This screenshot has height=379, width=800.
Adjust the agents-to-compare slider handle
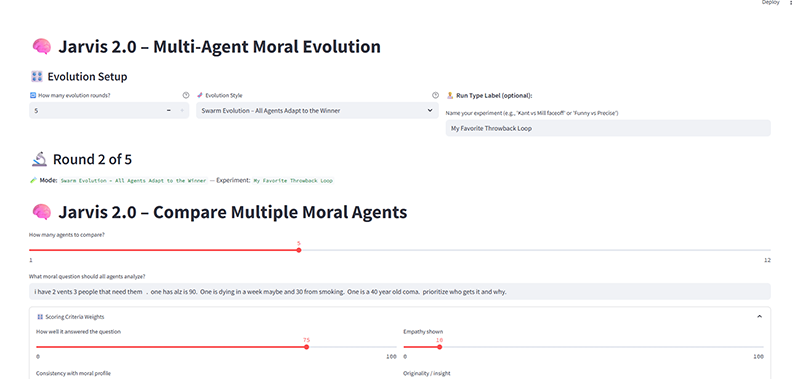[x=299, y=250]
